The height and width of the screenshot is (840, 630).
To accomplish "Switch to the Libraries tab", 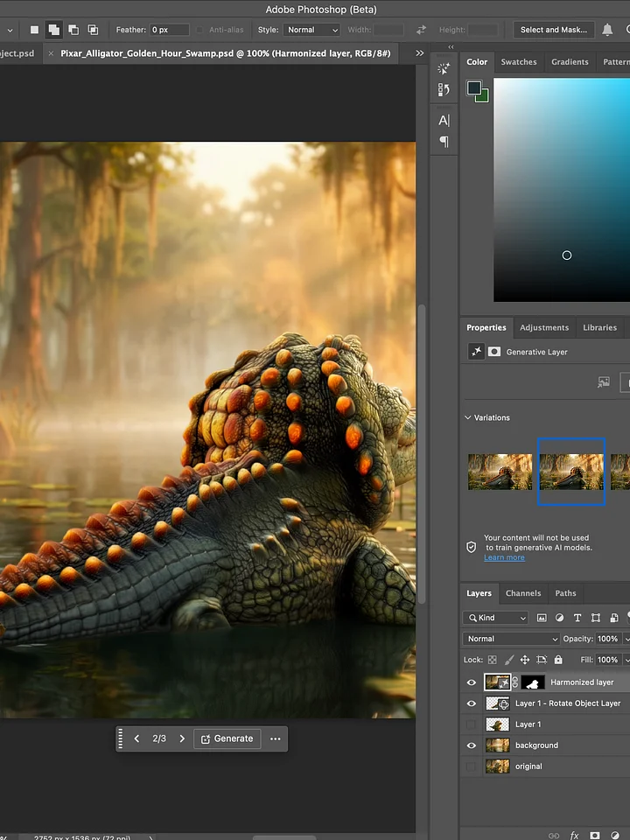I will [x=599, y=327].
